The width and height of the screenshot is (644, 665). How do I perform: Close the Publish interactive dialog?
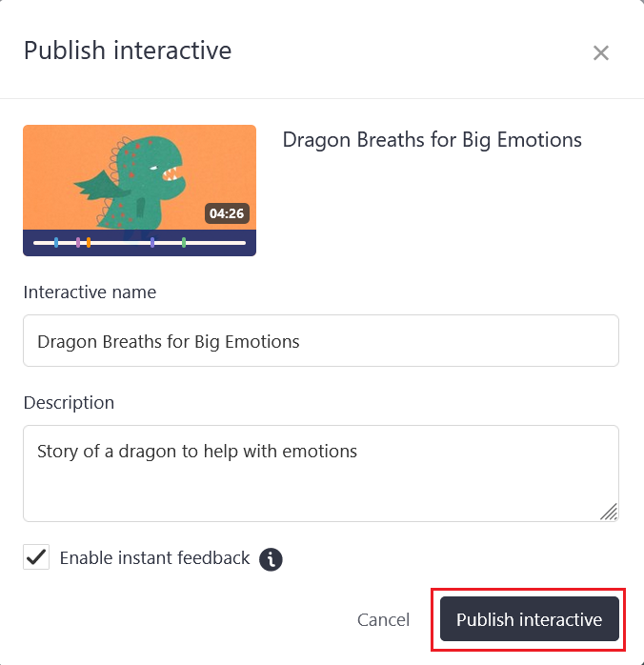point(601,53)
